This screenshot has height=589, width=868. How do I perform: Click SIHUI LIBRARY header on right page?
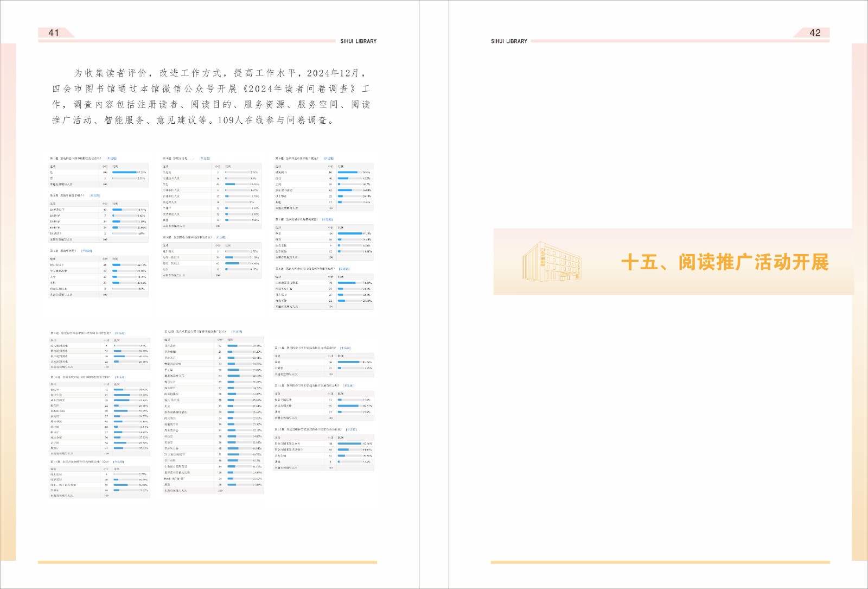coord(509,41)
